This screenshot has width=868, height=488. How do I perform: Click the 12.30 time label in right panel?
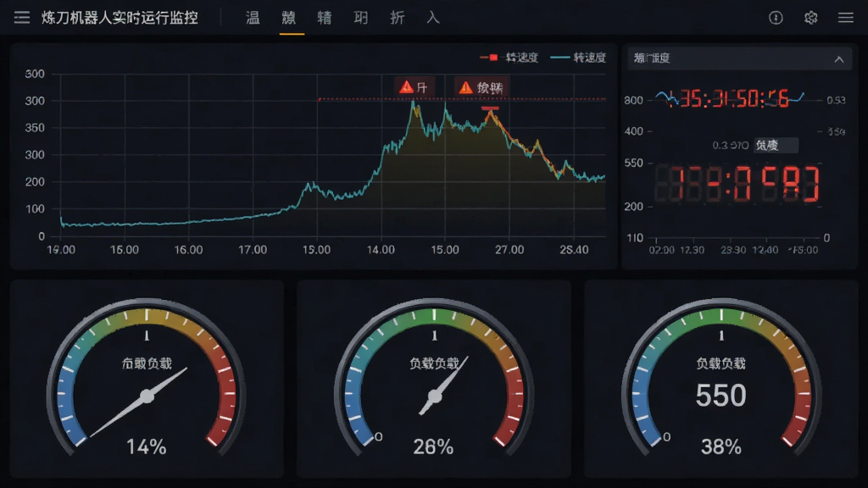(692, 250)
